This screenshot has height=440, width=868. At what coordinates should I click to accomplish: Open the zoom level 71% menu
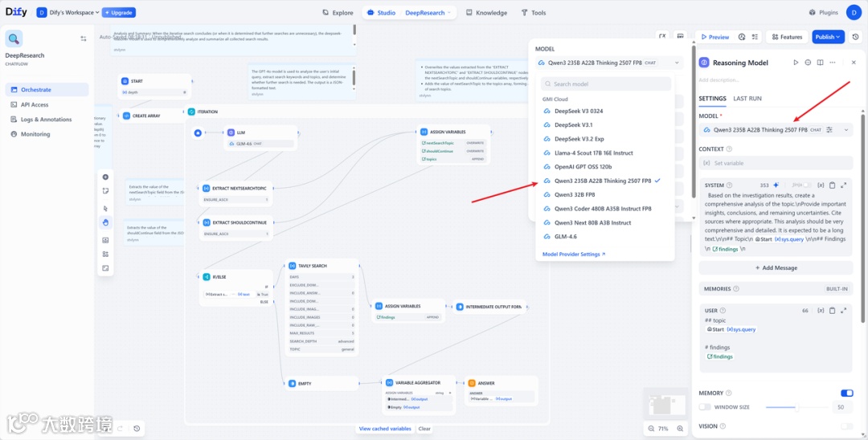(663, 429)
